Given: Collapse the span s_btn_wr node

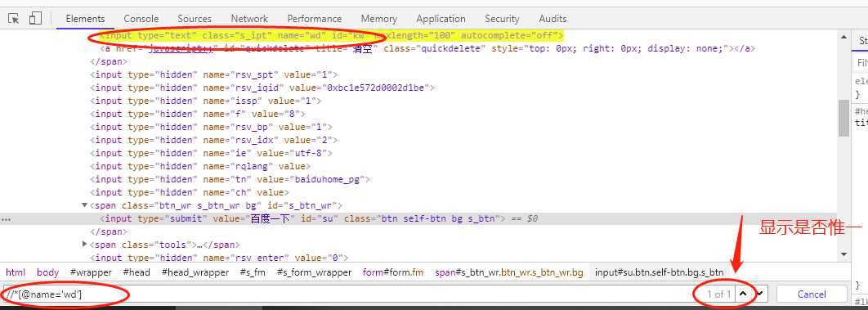Looking at the screenshot, I should tap(85, 205).
